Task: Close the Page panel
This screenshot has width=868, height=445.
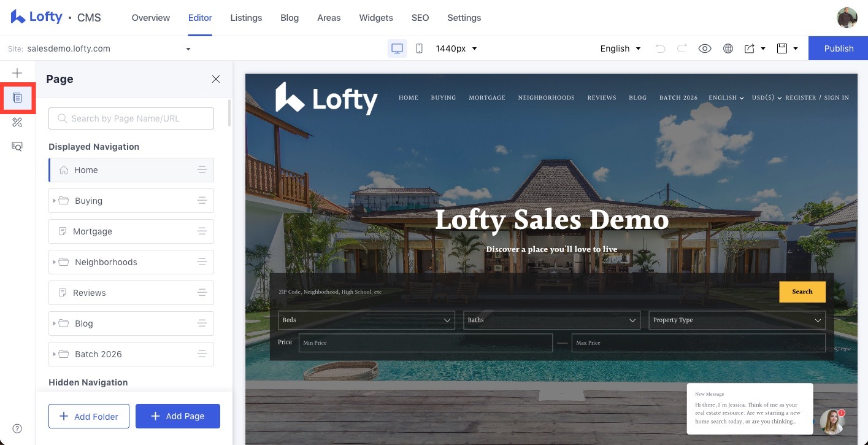Action: [x=215, y=79]
